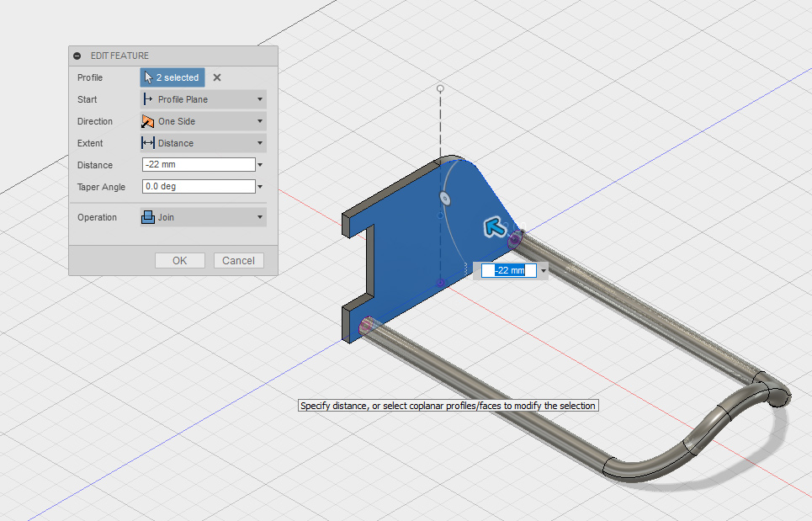Click the Join operation icon
Viewport: 812px width, 521px height.
click(148, 217)
